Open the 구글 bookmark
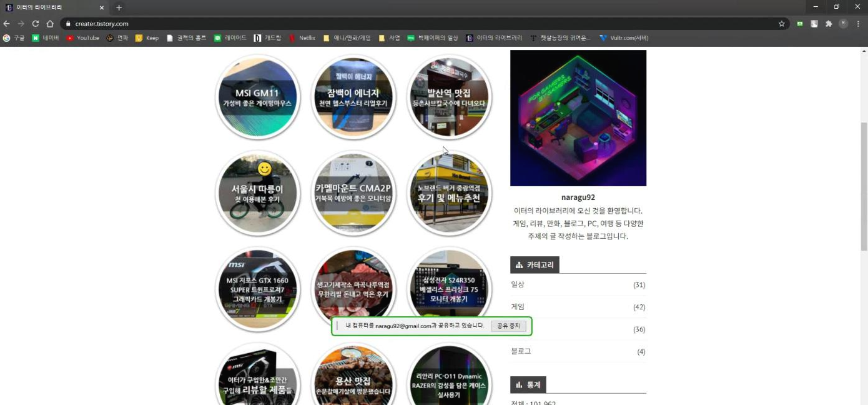Screen dimensions: 868x405 tap(14, 38)
